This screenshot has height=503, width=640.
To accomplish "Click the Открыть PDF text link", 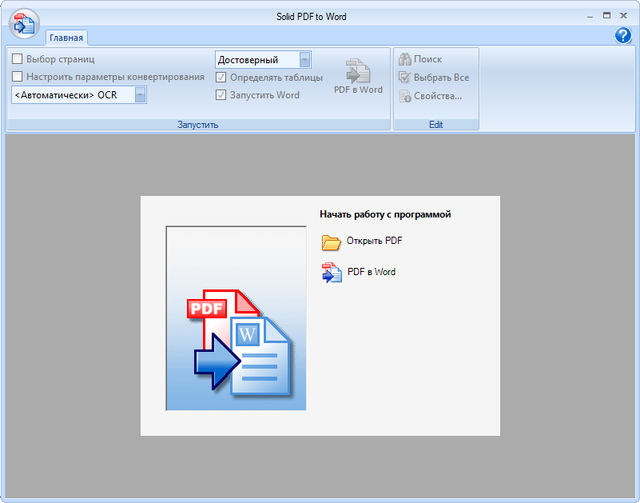I will (375, 241).
